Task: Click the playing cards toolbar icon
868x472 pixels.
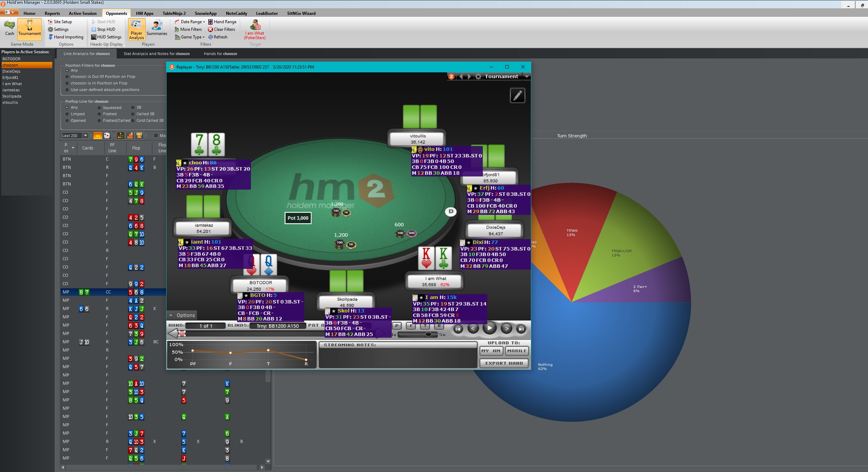Action: (107, 136)
